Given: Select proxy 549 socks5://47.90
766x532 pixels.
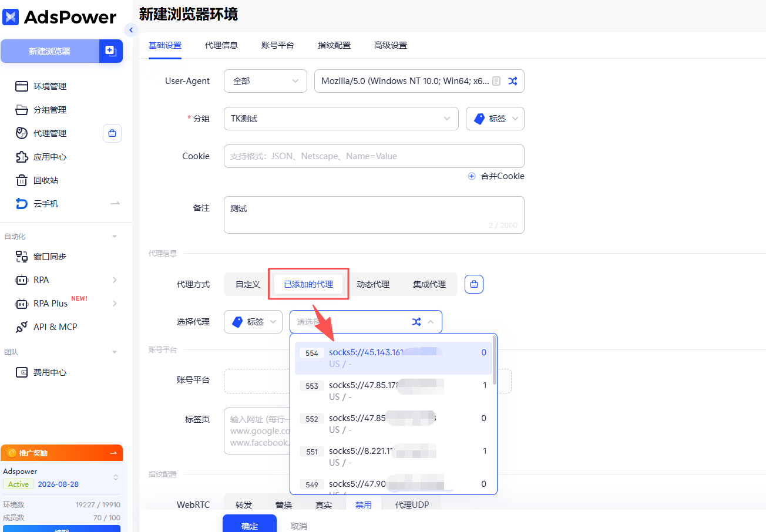Looking at the screenshot, I should pyautogui.click(x=393, y=484).
